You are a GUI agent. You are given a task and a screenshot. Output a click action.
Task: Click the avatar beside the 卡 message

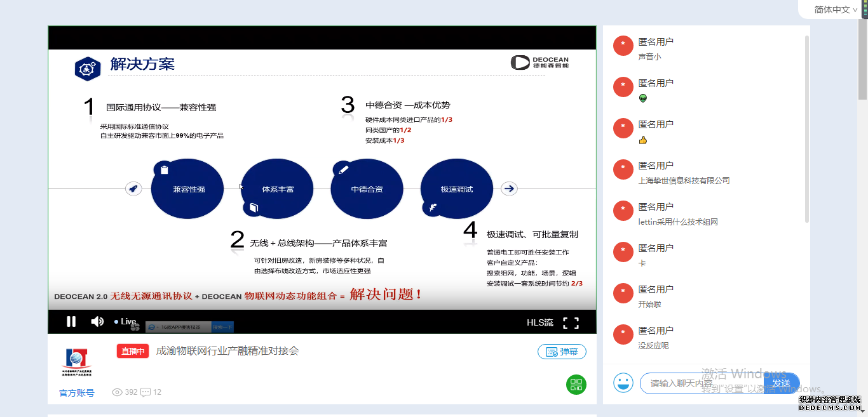(623, 253)
